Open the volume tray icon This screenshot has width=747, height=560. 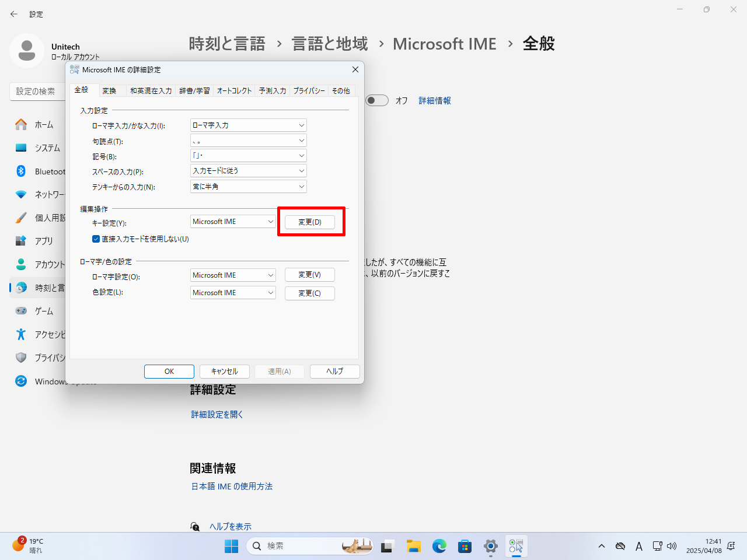672,546
